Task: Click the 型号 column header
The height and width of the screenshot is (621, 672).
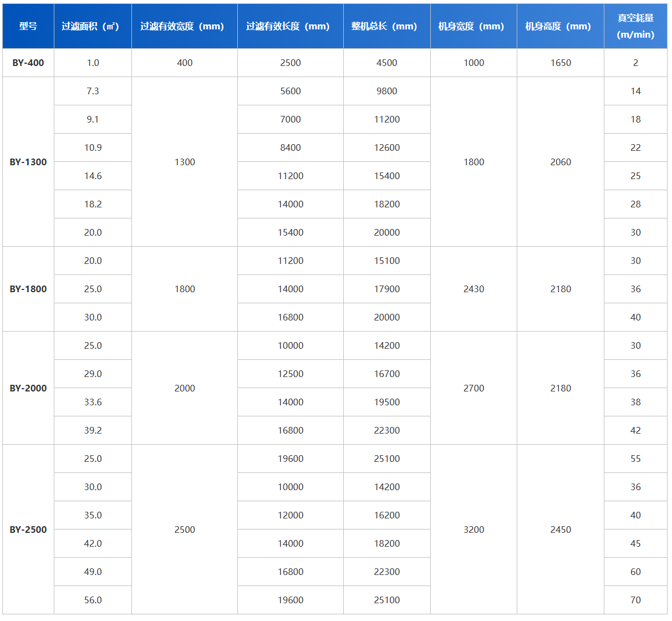Action: (28, 26)
